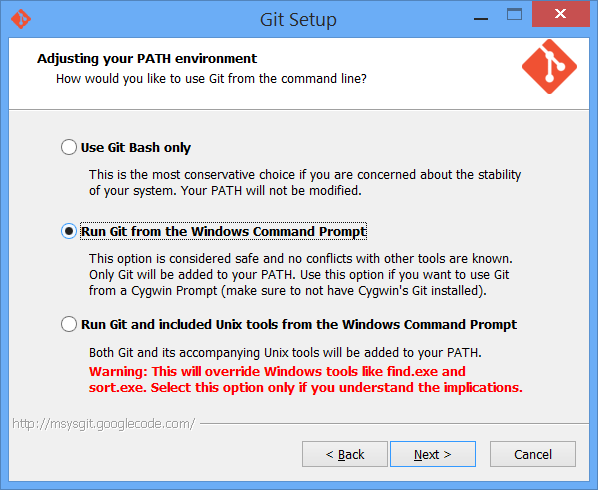The height and width of the screenshot is (490, 598).
Task: Click the Cygwin Prompt description paragraph
Action: (301, 275)
